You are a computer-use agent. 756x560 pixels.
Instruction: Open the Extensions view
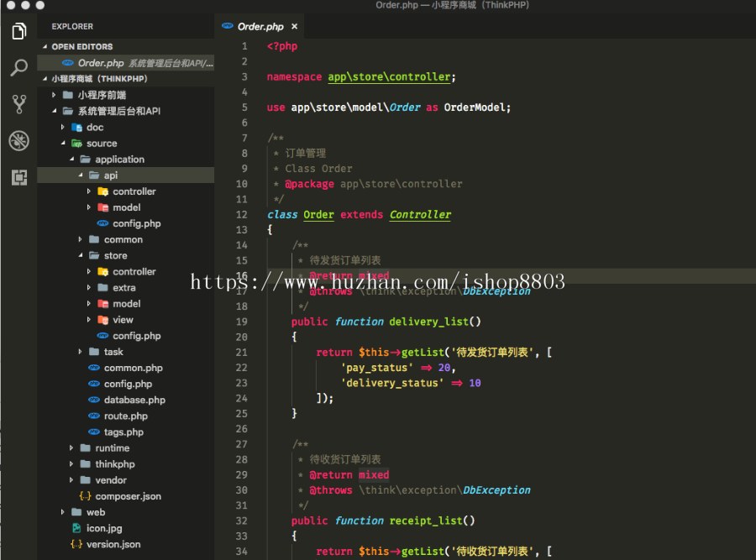pyautogui.click(x=18, y=177)
